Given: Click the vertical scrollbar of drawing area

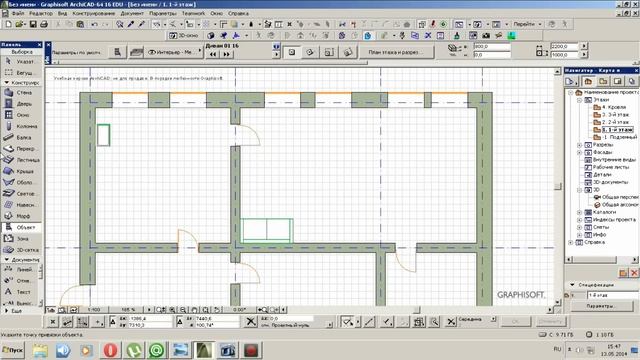Looking at the screenshot, I should click(x=558, y=186).
